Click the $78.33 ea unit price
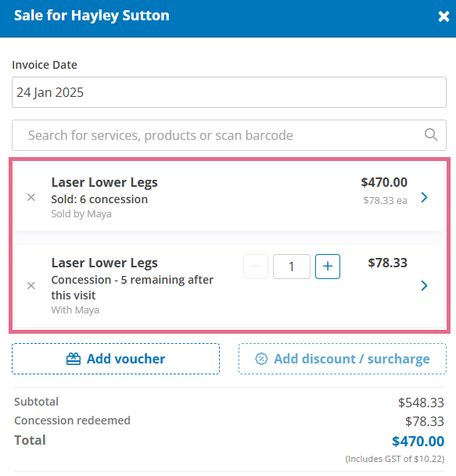456x476 pixels. (x=386, y=200)
